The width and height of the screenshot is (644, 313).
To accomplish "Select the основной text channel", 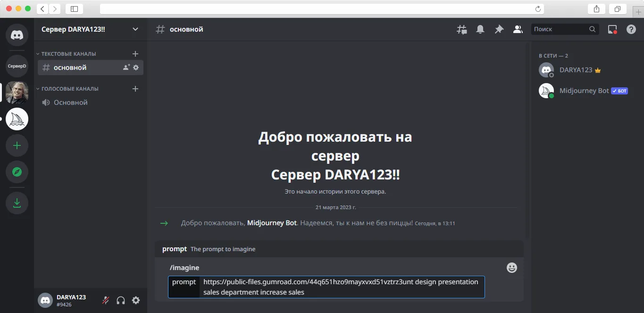I will 91,68.
